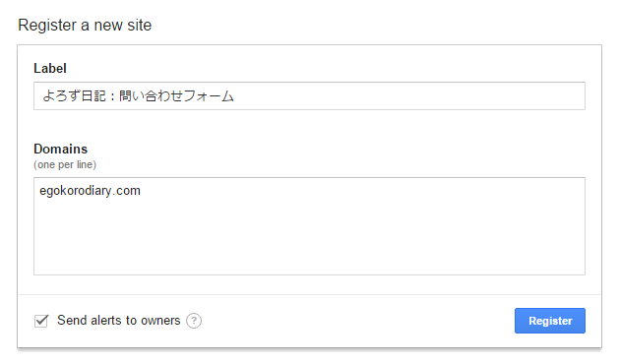Click the bold 'Domains' field caption
Image resolution: width=619 pixels, height=364 pixels.
click(60, 149)
